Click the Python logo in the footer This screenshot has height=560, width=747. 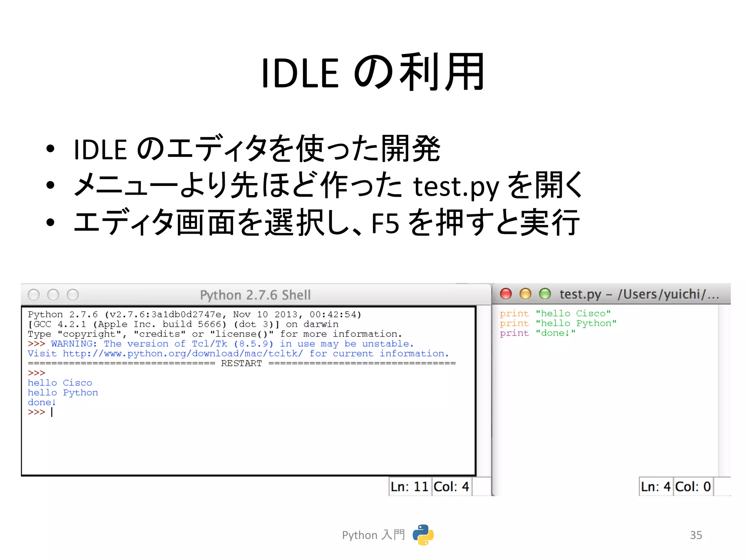(x=423, y=535)
